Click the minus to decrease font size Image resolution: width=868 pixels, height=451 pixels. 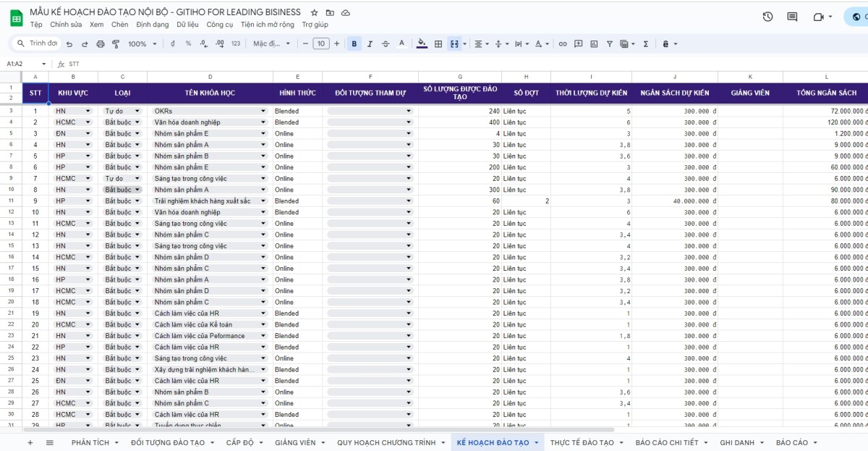[x=305, y=44]
